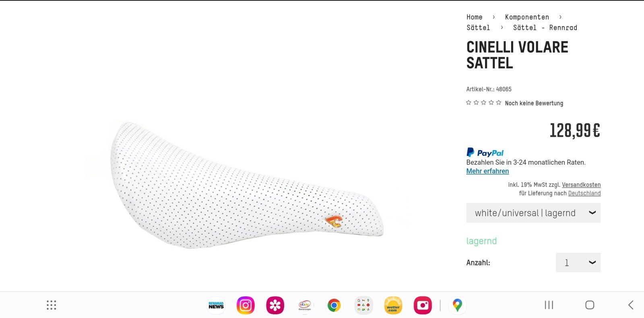The width and height of the screenshot is (644, 318).
Task: Switch to Google Chrome in taskbar
Action: pyautogui.click(x=334, y=306)
